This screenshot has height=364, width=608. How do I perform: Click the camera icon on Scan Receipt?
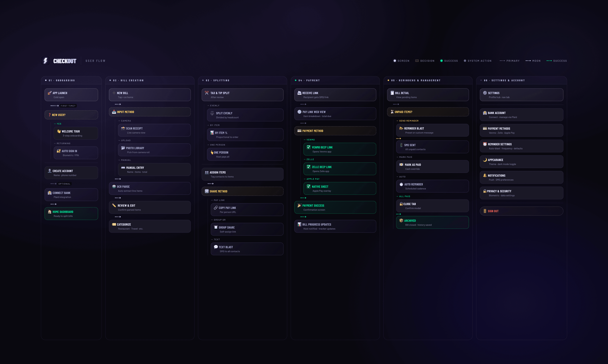coord(123,128)
